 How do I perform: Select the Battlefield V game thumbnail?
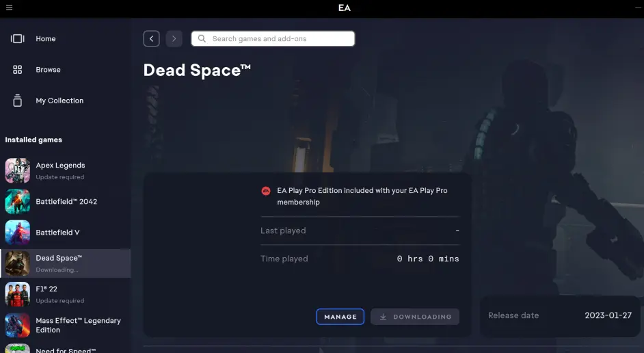[18, 233]
